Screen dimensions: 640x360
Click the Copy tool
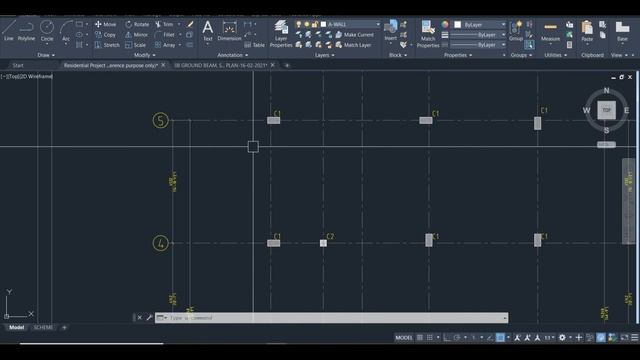105,35
